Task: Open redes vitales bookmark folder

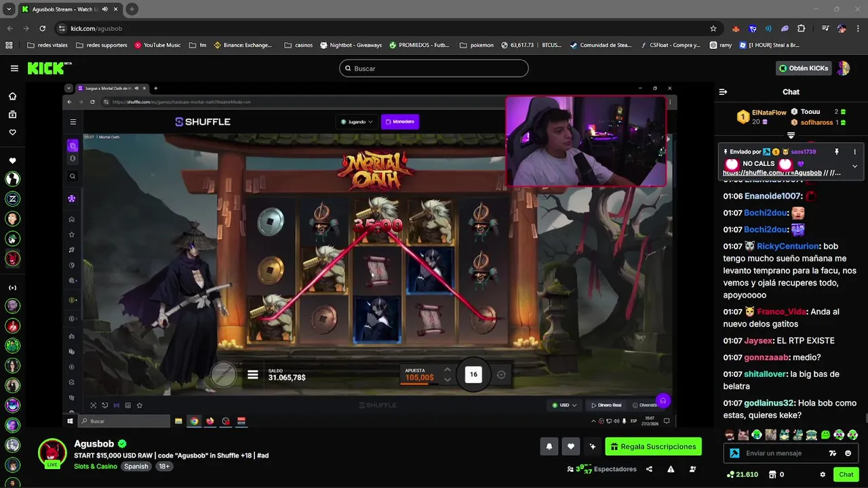Action: (48, 45)
